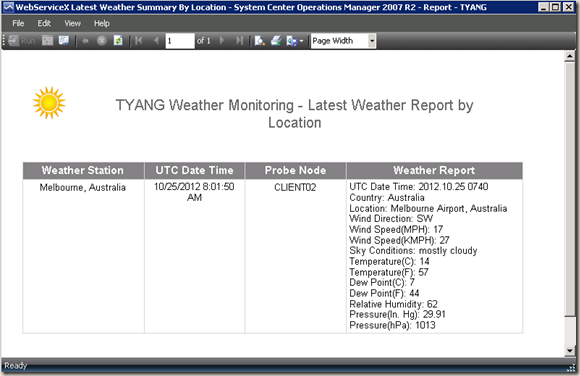Image resolution: width=580 pixels, height=376 pixels.
Task: Refresh the report with the green arrows icon
Action: click(x=118, y=40)
